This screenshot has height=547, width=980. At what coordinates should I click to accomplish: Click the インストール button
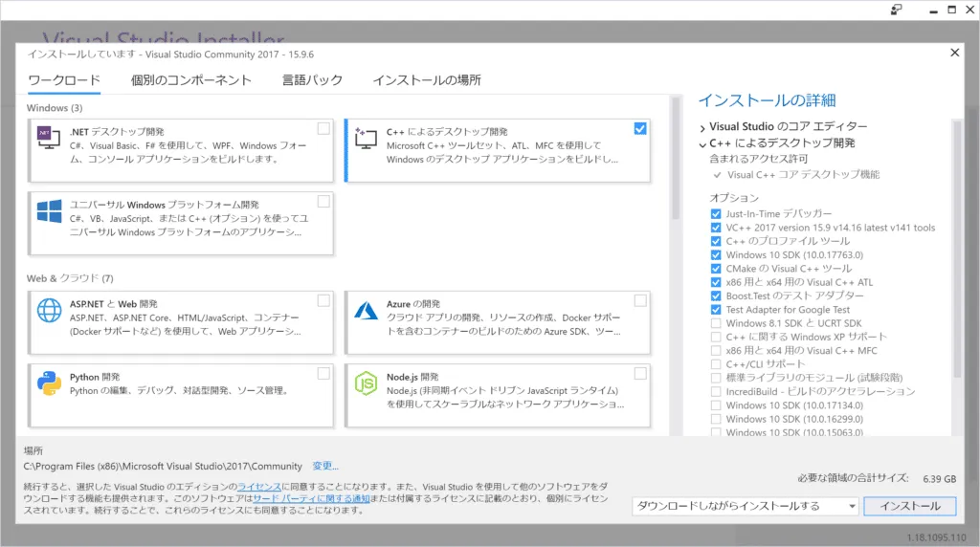[910, 506]
